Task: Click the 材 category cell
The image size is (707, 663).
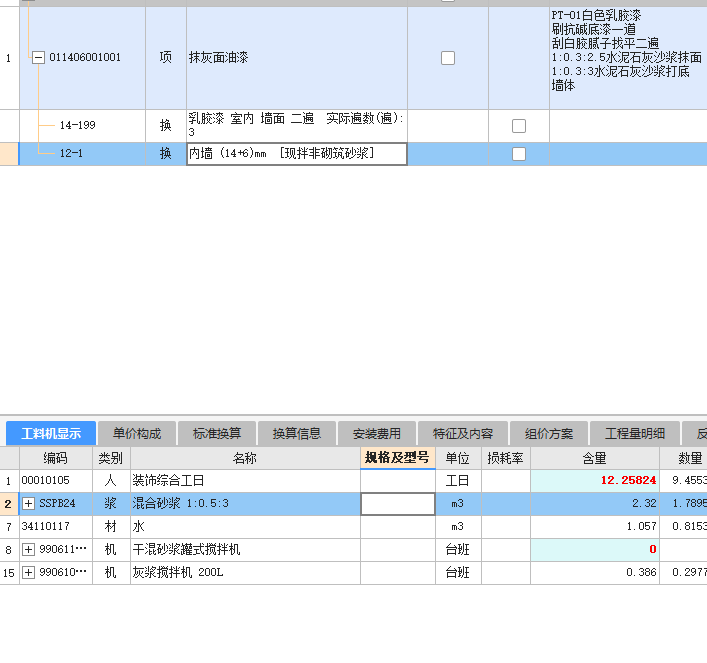Action: pos(111,527)
